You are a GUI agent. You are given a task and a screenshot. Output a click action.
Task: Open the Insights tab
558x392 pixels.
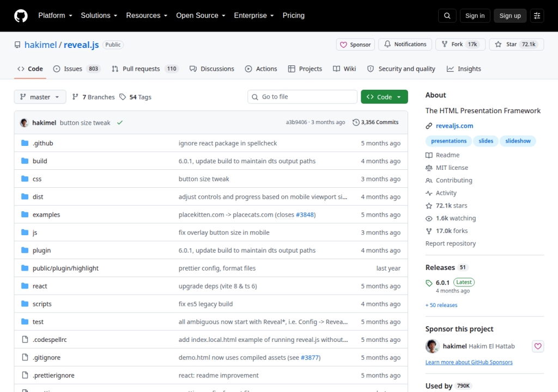464,69
